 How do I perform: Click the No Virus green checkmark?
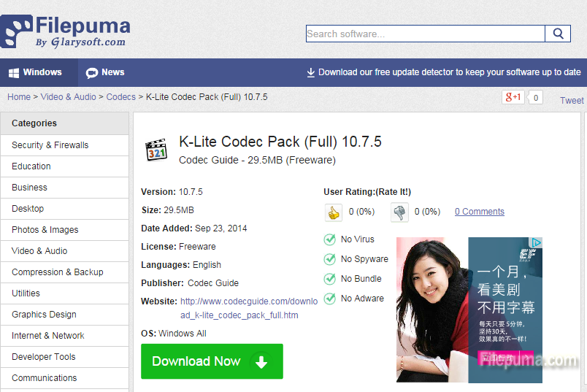point(330,239)
